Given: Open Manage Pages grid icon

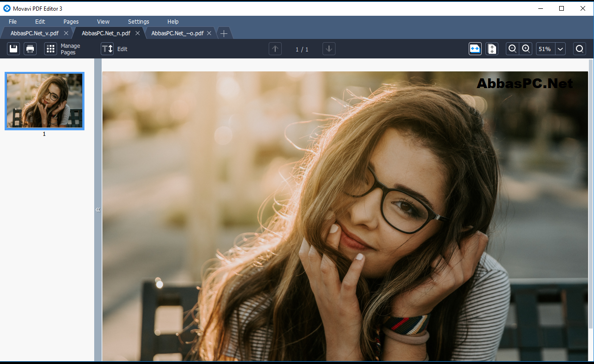Looking at the screenshot, I should click(51, 49).
